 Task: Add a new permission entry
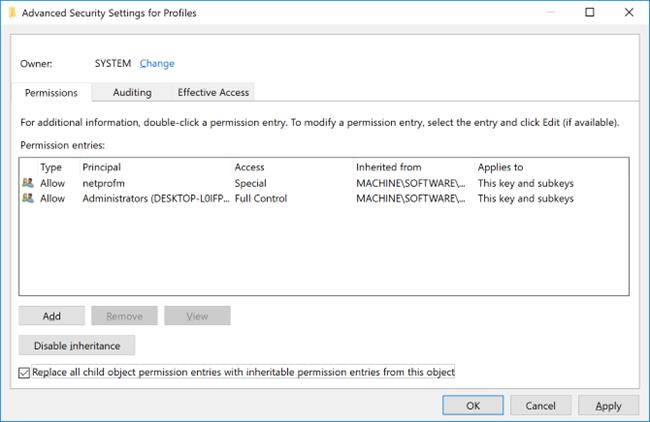coord(52,316)
